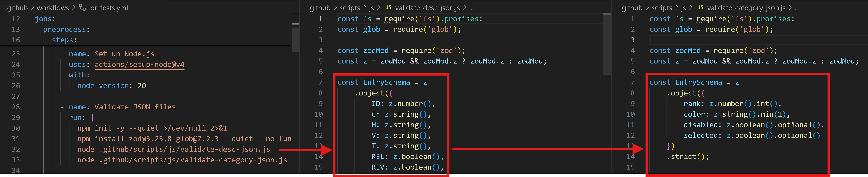Click the validate-desc-json.js scrollbar thumb
Image resolution: width=868 pixels, height=177 pixels.
click(607, 44)
